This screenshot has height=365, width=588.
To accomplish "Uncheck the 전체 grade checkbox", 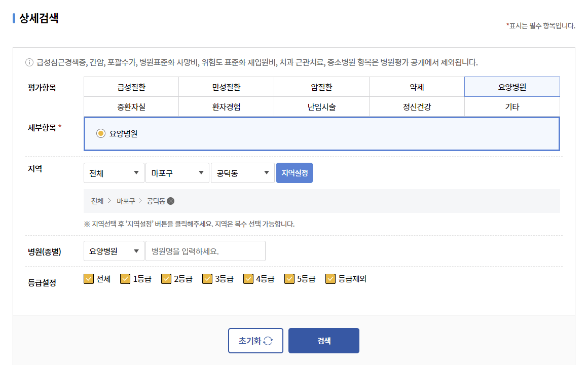I will [x=89, y=278].
